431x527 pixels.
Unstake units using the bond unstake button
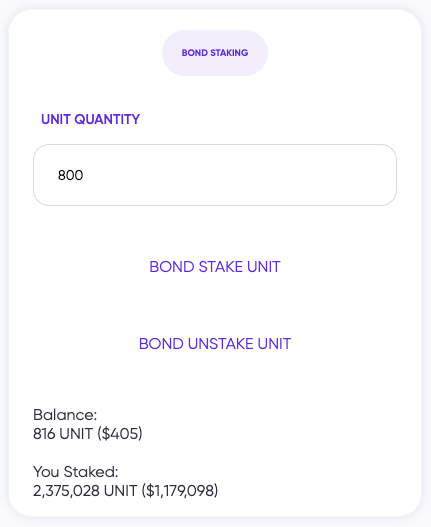[x=215, y=344]
